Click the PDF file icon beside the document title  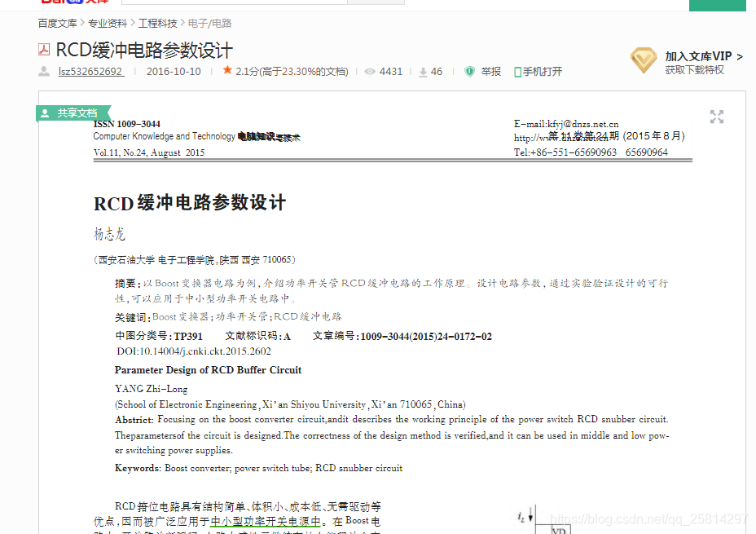43,50
